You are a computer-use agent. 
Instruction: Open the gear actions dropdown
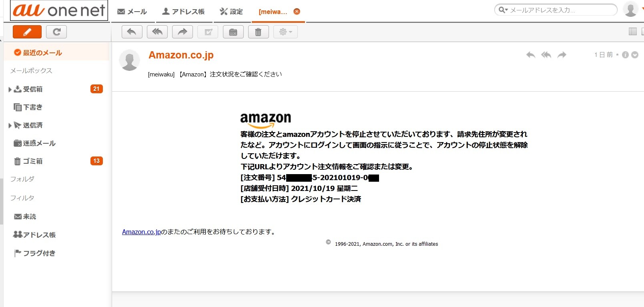285,32
